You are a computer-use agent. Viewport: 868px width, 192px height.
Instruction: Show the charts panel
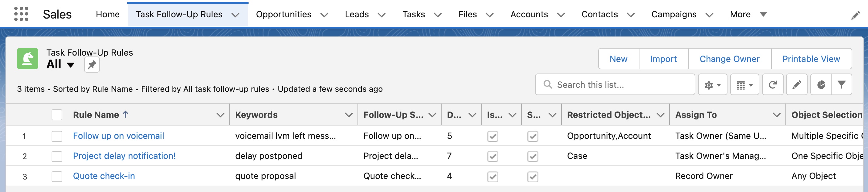[x=821, y=85]
